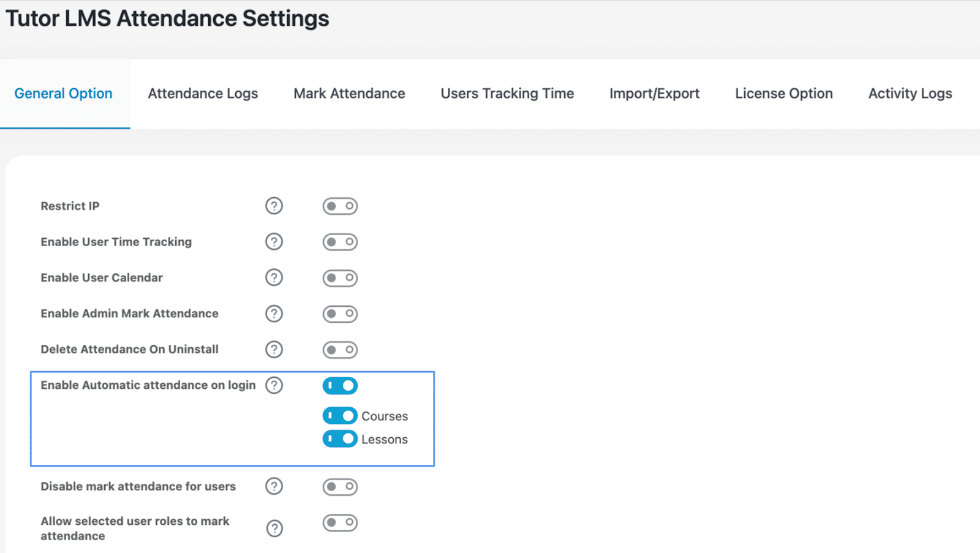
Task: Toggle Allow selected user roles to mark attendance
Action: [x=340, y=522]
